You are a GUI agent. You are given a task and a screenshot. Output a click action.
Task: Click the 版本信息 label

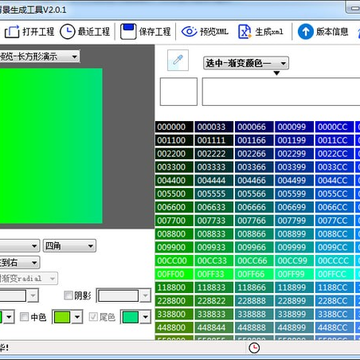pyautogui.click(x=332, y=32)
